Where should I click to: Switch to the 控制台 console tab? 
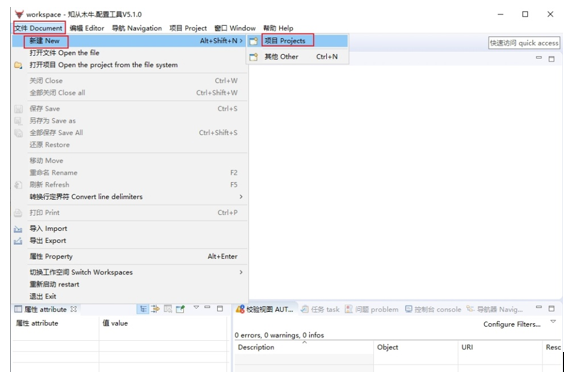[433, 310]
